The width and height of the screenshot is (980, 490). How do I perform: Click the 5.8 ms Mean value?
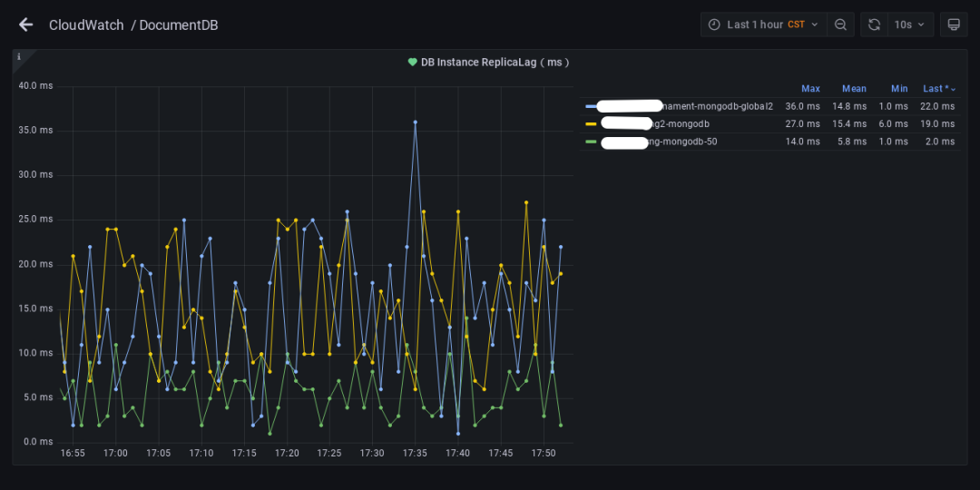(852, 142)
